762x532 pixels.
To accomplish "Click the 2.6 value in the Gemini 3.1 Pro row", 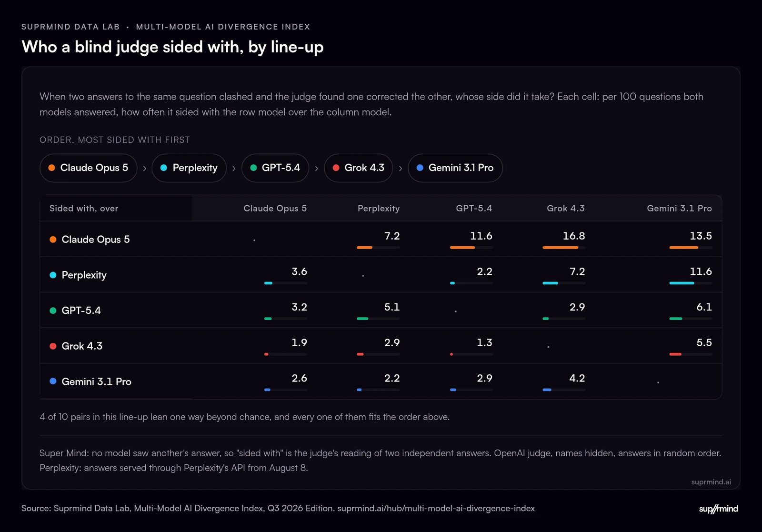I will click(299, 378).
